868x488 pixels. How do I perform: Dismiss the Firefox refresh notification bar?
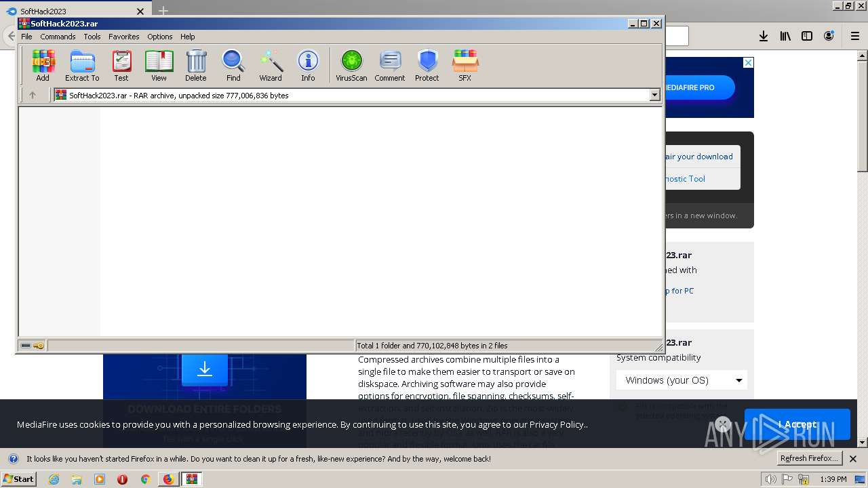click(853, 459)
